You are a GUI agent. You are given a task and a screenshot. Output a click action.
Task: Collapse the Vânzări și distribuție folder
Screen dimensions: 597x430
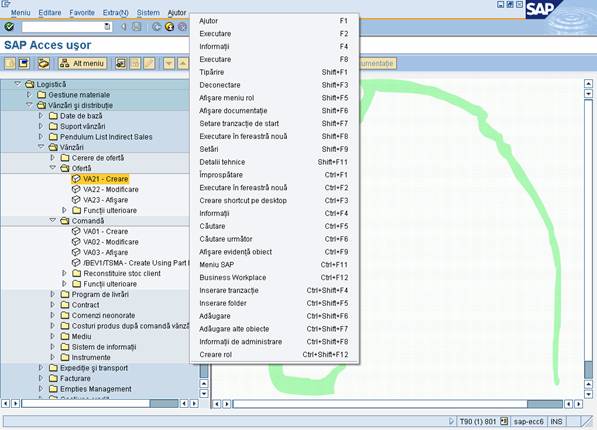29,105
